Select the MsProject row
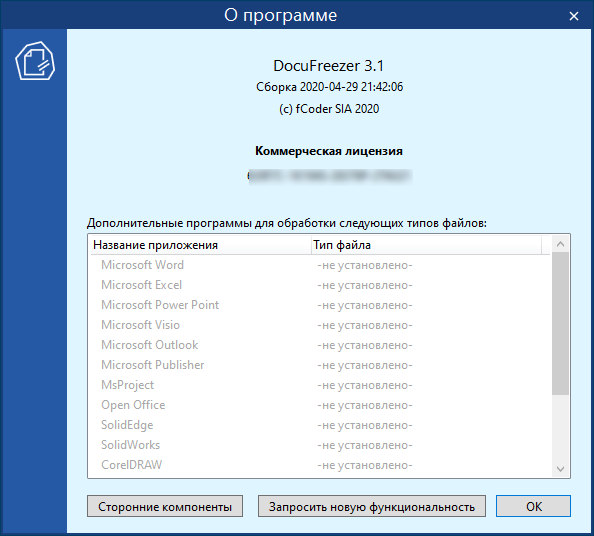The image size is (594, 536). pos(320,385)
